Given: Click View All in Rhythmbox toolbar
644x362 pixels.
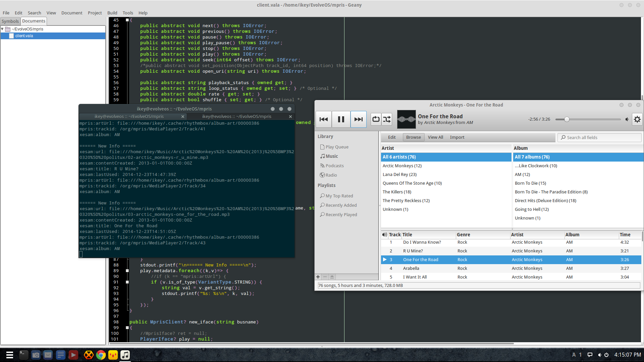Looking at the screenshot, I should [x=435, y=137].
